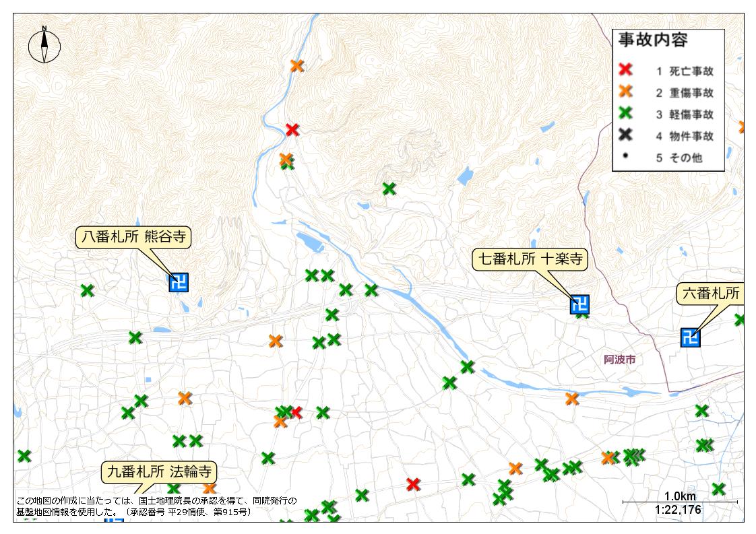The image size is (756, 534).
Task: Select the red X icon in the legend
Action: [x=625, y=70]
